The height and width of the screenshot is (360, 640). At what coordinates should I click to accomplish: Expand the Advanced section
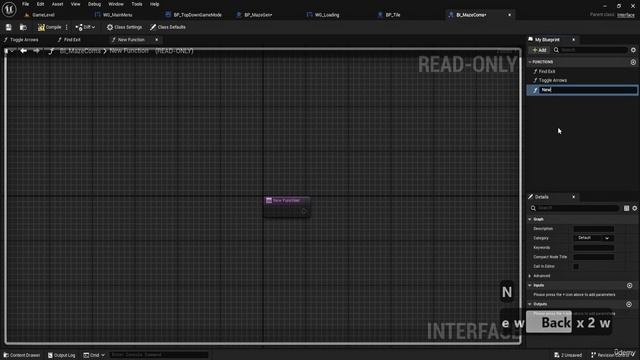530,276
